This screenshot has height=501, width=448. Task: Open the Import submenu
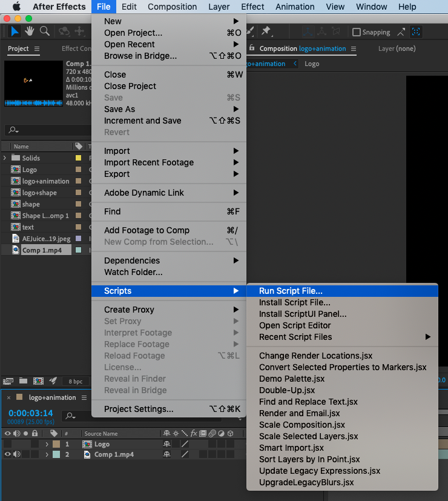[168, 151]
